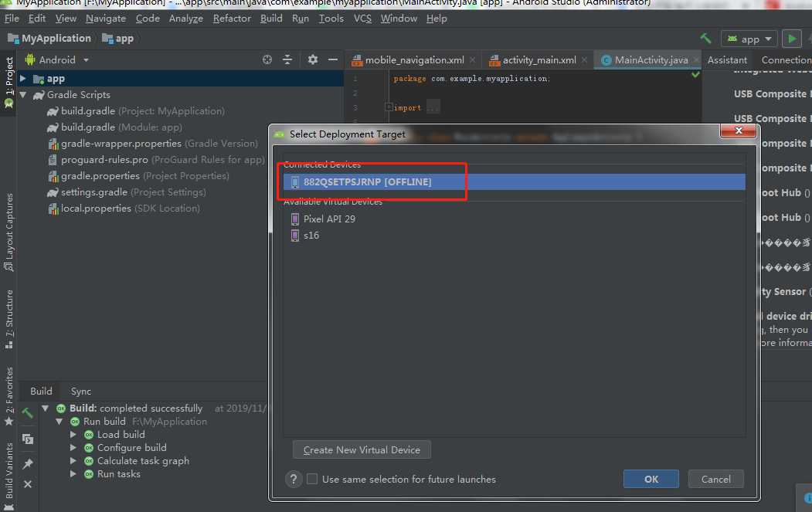812x512 pixels.
Task: Open the Build menu
Action: tap(271, 18)
